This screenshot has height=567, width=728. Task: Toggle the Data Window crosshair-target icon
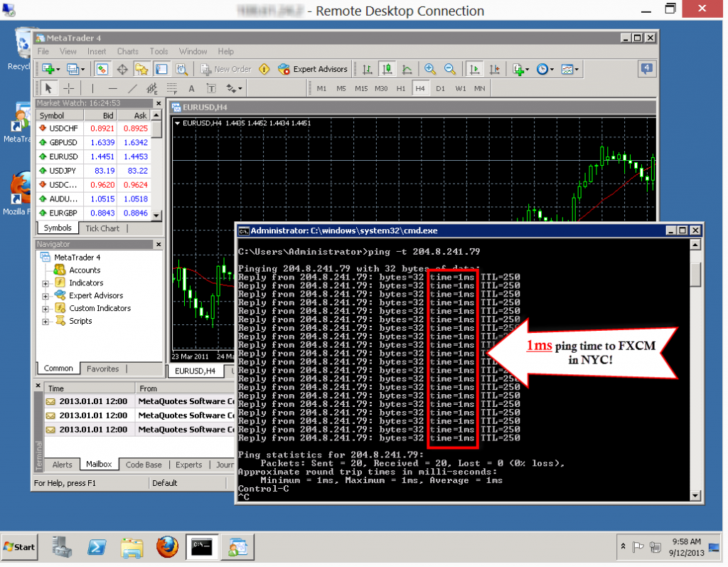pyautogui.click(x=122, y=70)
